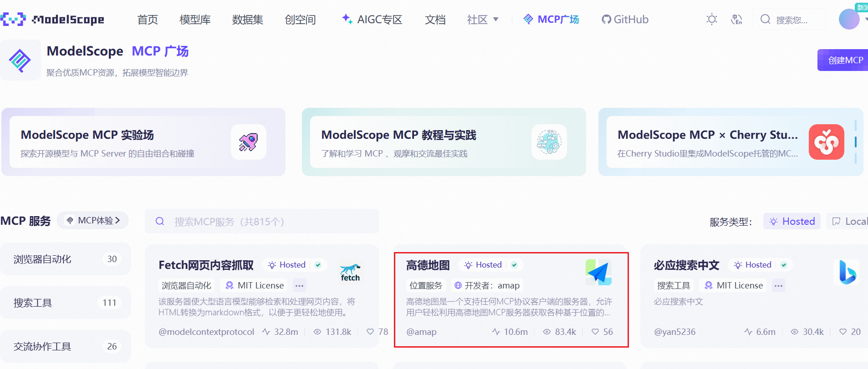Screen dimensions: 868x369
Task: Click the Bing logo thumbnail
Action: pyautogui.click(x=847, y=272)
